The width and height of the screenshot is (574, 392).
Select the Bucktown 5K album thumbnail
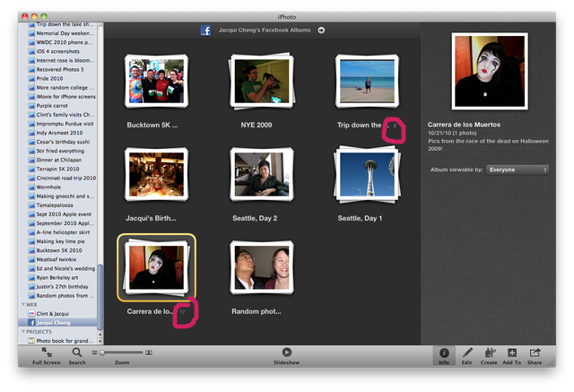(156, 82)
